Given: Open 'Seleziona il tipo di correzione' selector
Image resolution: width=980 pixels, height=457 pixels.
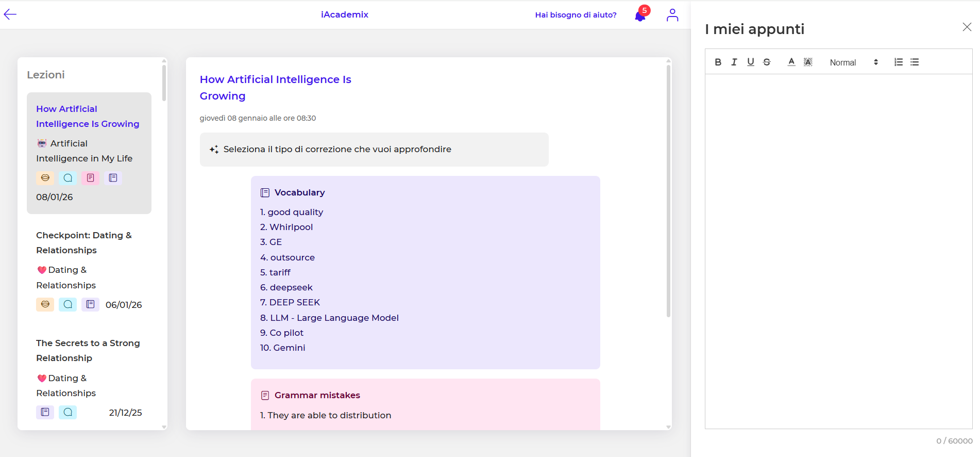Looking at the screenshot, I should tap(374, 150).
